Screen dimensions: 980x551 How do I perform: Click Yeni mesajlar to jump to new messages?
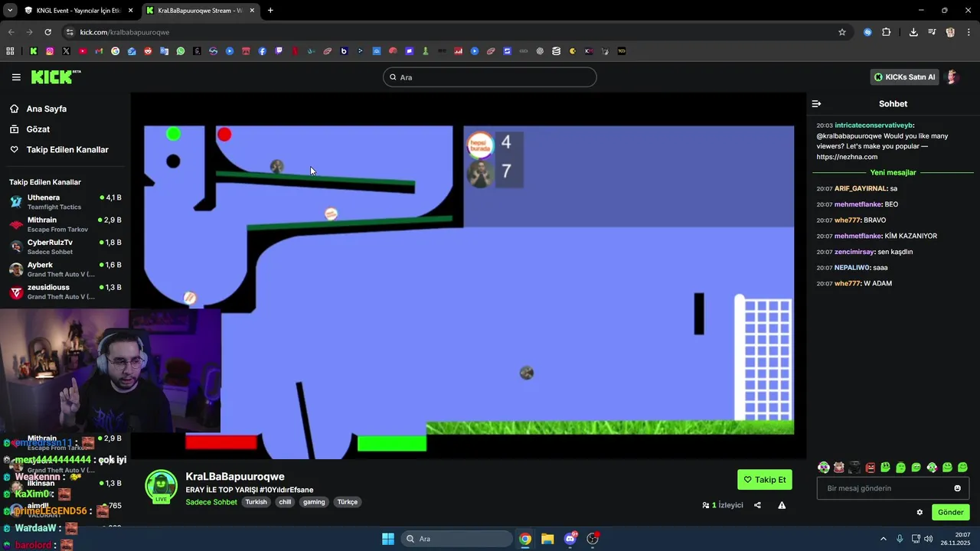[893, 172]
